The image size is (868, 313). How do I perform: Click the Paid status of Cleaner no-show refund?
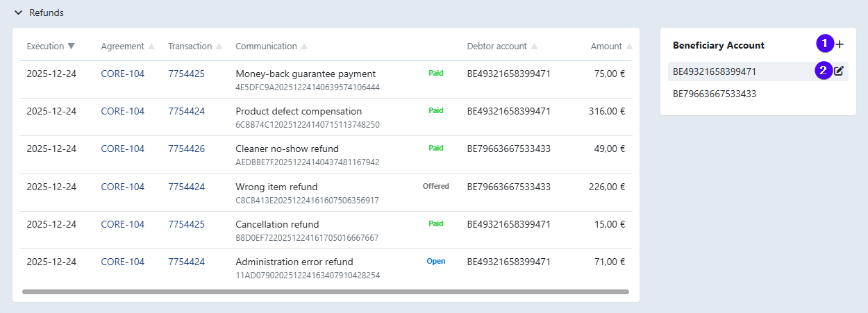click(x=435, y=148)
